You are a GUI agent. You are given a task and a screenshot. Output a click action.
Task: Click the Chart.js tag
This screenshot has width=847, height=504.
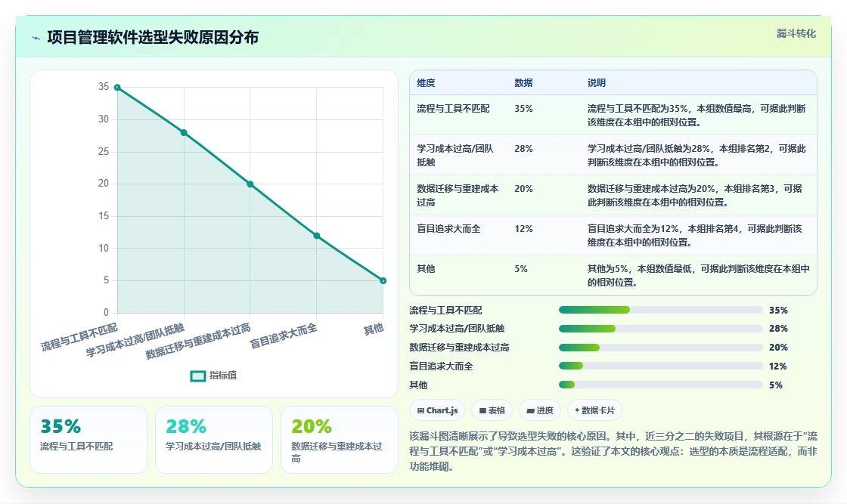[437, 410]
